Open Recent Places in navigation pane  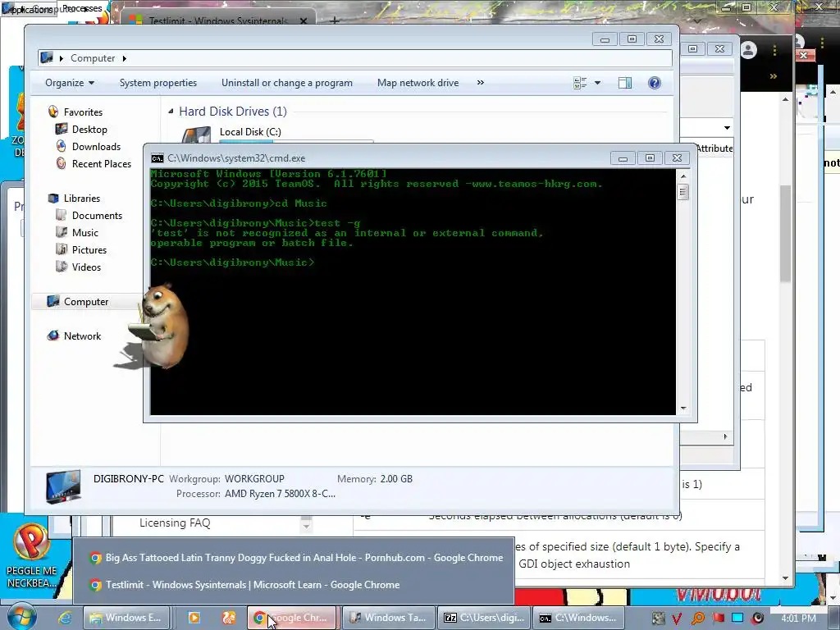tap(101, 163)
